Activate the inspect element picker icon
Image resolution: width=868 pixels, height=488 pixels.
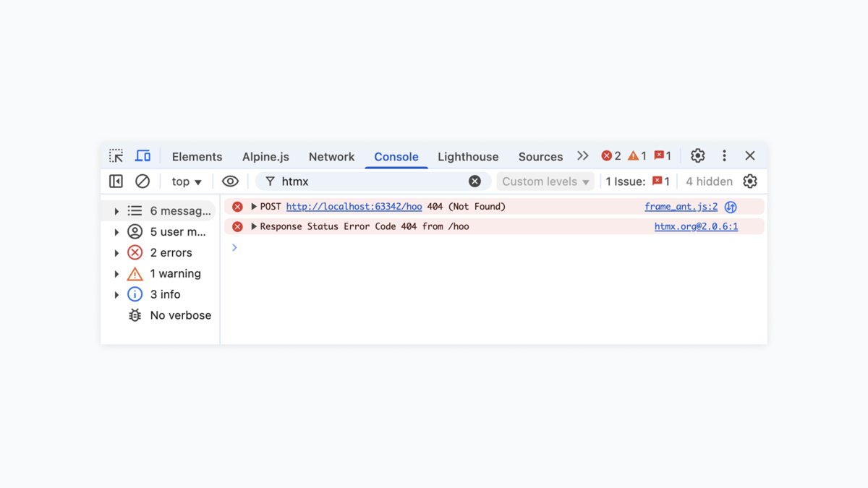pyautogui.click(x=116, y=156)
